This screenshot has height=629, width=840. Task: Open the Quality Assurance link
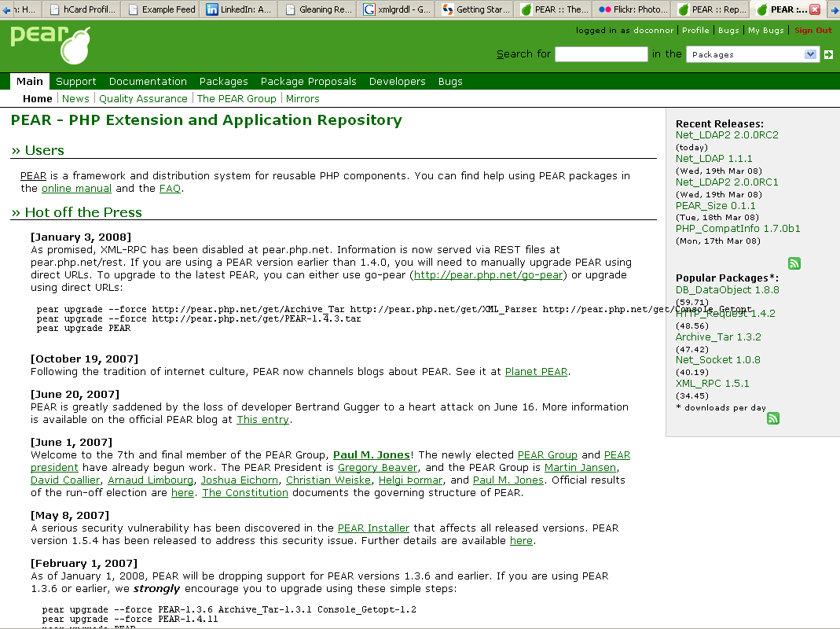click(x=143, y=98)
